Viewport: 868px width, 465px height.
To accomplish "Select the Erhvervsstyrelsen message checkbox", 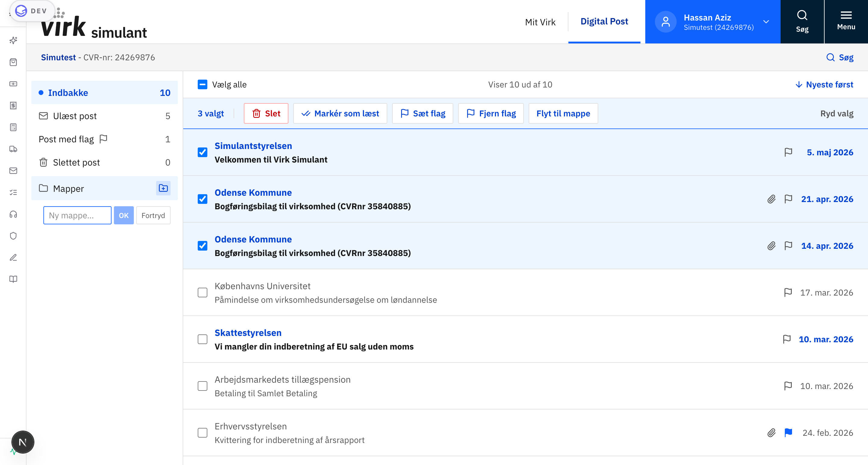I will coord(203,433).
